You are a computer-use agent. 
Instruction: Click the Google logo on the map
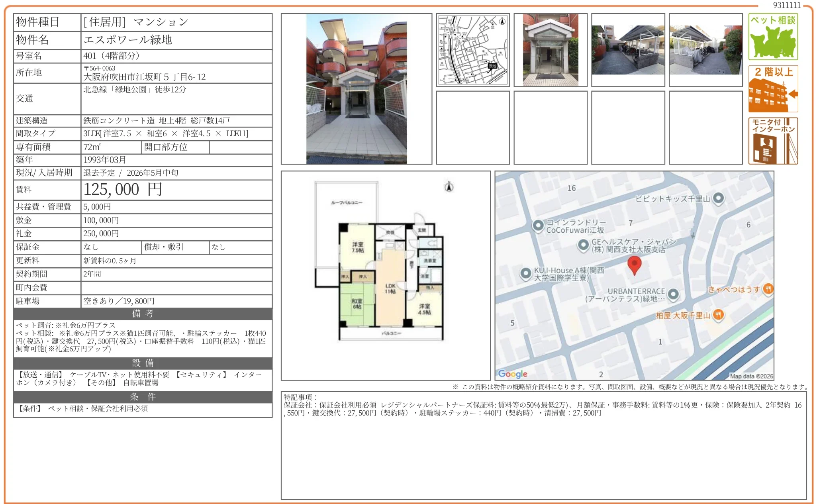pos(513,374)
